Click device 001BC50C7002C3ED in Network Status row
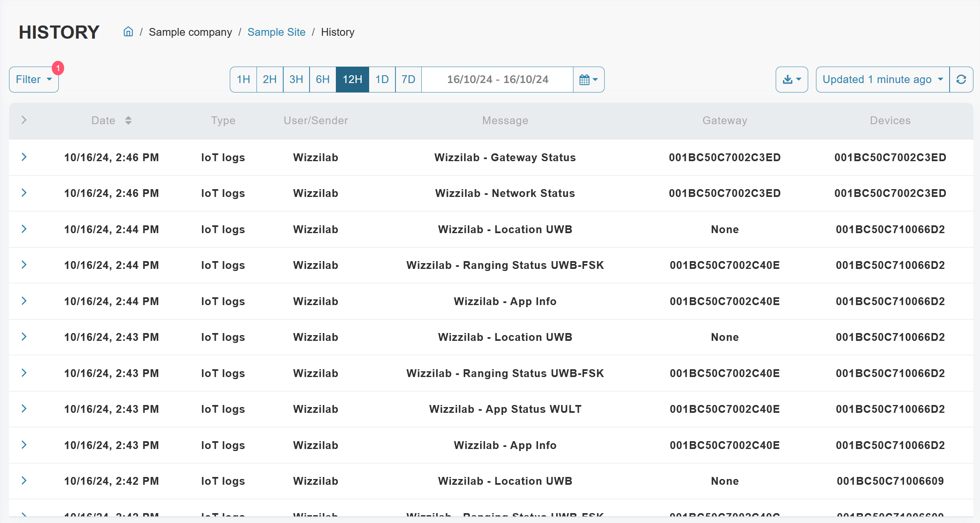The height and width of the screenshot is (523, 980). 890,193
